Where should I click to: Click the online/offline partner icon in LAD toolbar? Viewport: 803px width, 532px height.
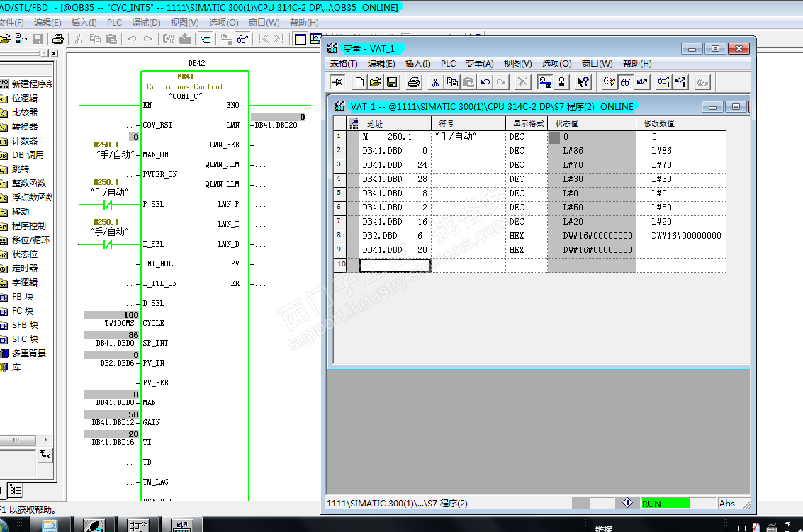click(21, 39)
